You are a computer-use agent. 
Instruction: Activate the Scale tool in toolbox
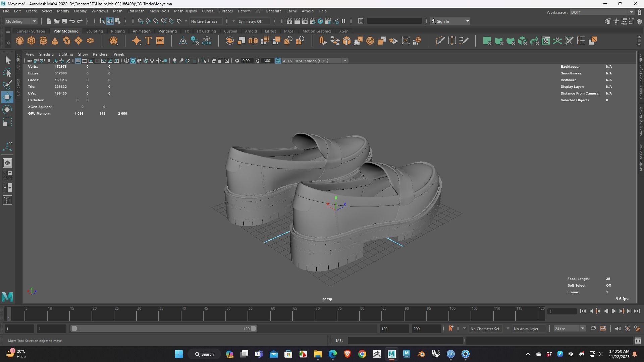pyautogui.click(x=7, y=122)
